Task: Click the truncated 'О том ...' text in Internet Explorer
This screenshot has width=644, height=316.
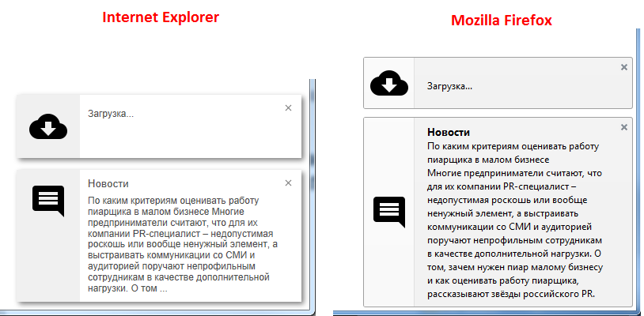Action: click(x=149, y=289)
